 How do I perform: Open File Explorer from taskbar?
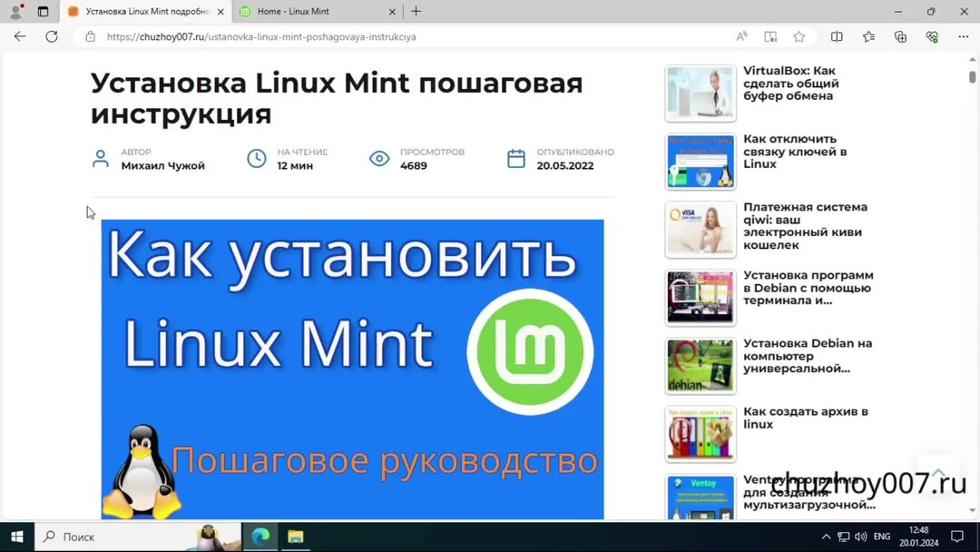tap(295, 537)
